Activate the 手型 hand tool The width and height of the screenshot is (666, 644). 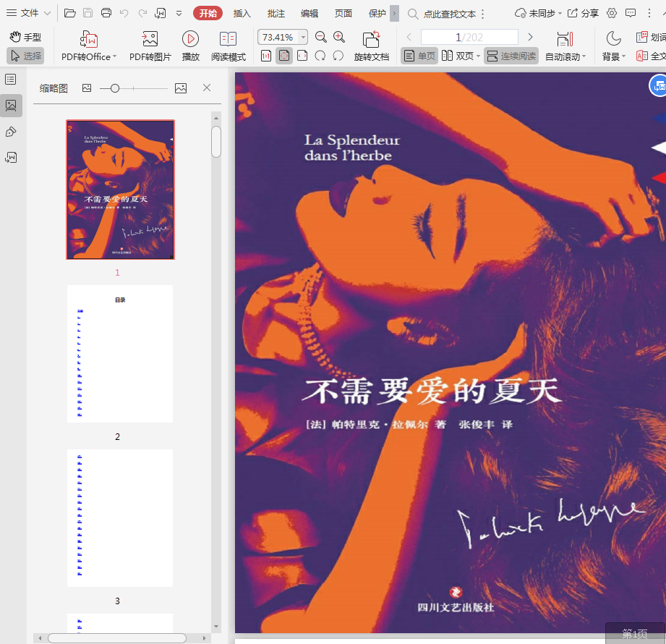pos(25,37)
